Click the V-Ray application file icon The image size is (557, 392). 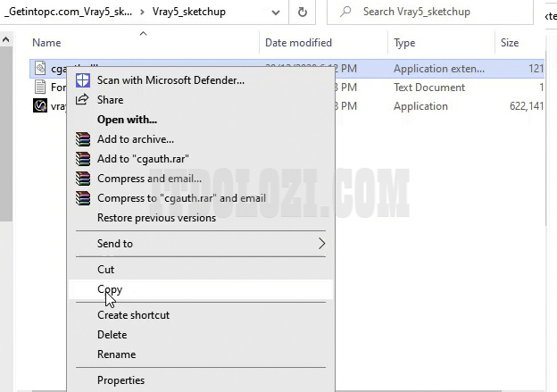point(40,106)
